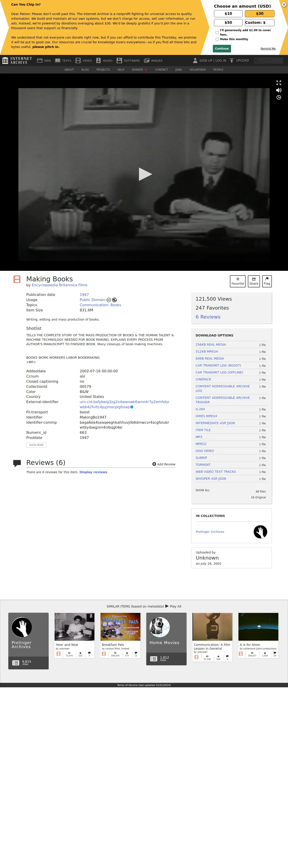Image resolution: width=288 pixels, height=868 pixels.
Task: Open Breakfast Pals thumbnail
Action: click(x=120, y=627)
